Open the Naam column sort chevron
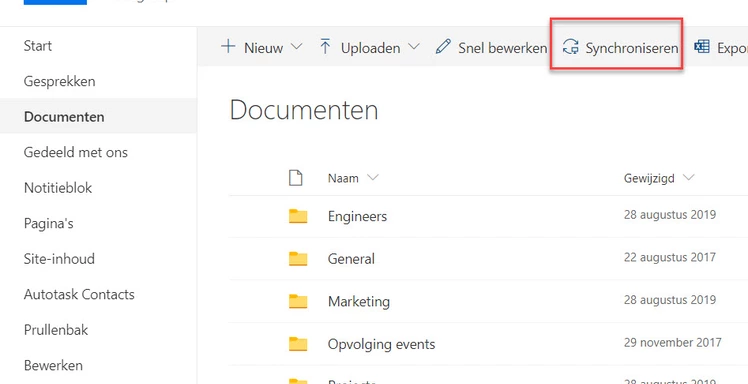748x384 pixels. pos(373,178)
